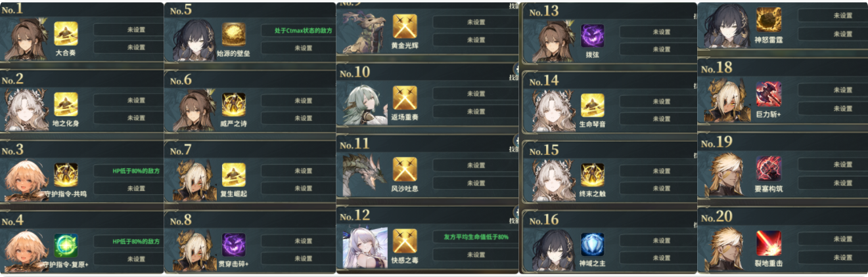The image size is (868, 277).
Task: Select the 黄金光辉 crossed-swords skill icon
Action: [405, 26]
